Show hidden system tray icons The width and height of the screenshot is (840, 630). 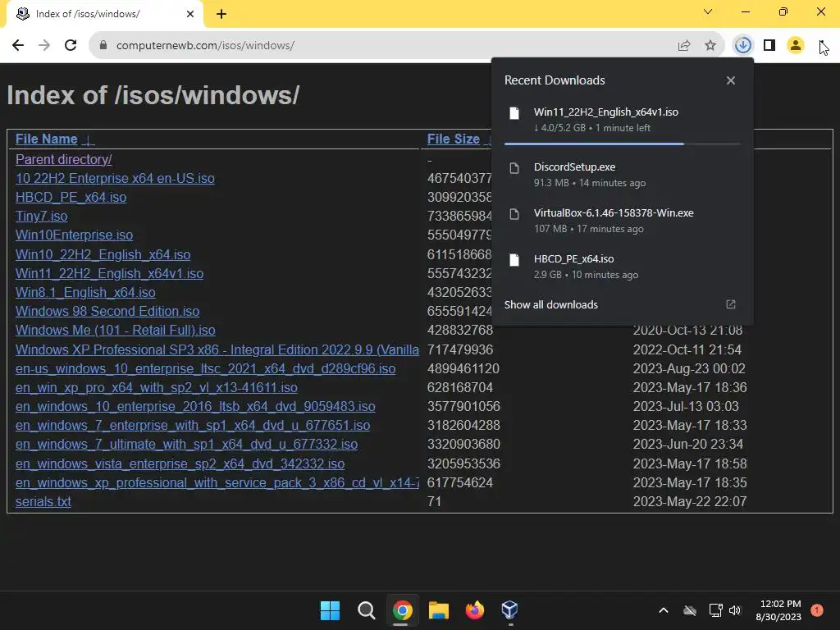(663, 610)
